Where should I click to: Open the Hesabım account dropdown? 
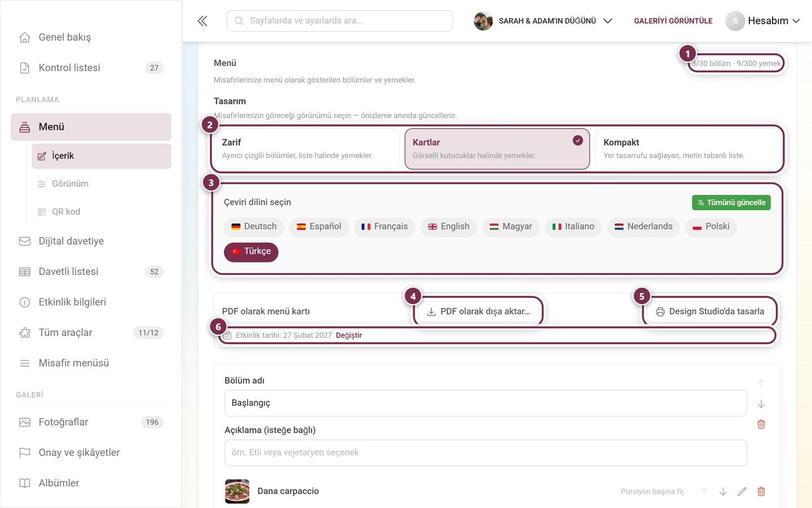pyautogui.click(x=763, y=21)
